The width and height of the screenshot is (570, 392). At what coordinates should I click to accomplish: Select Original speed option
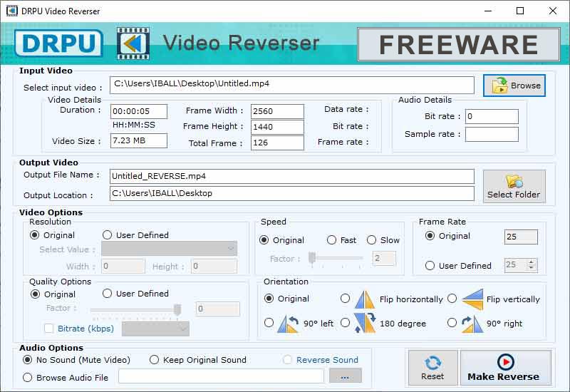click(x=264, y=240)
